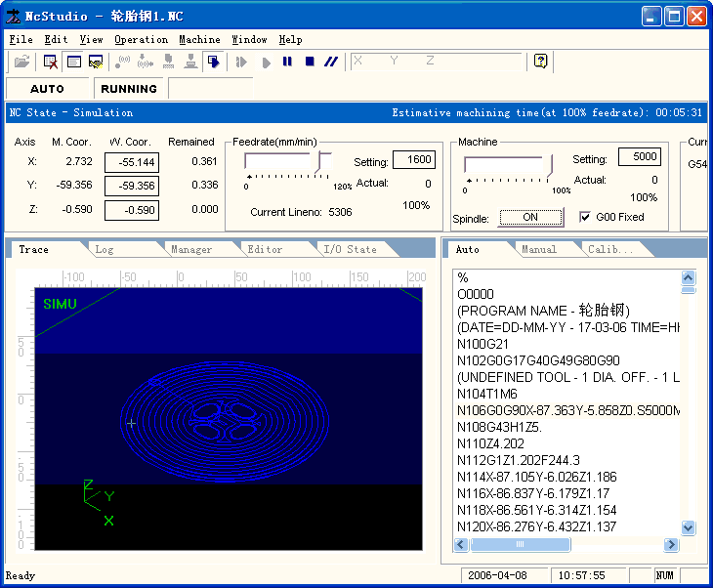Click the yellow help question icon
Viewport: 713px width, 588px height.
coord(541,61)
